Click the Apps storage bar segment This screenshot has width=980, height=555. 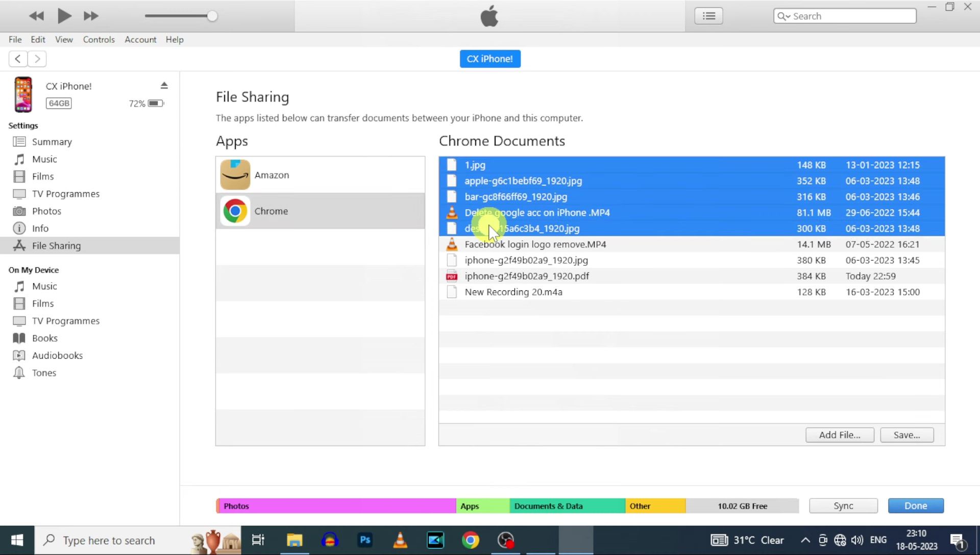(x=483, y=506)
